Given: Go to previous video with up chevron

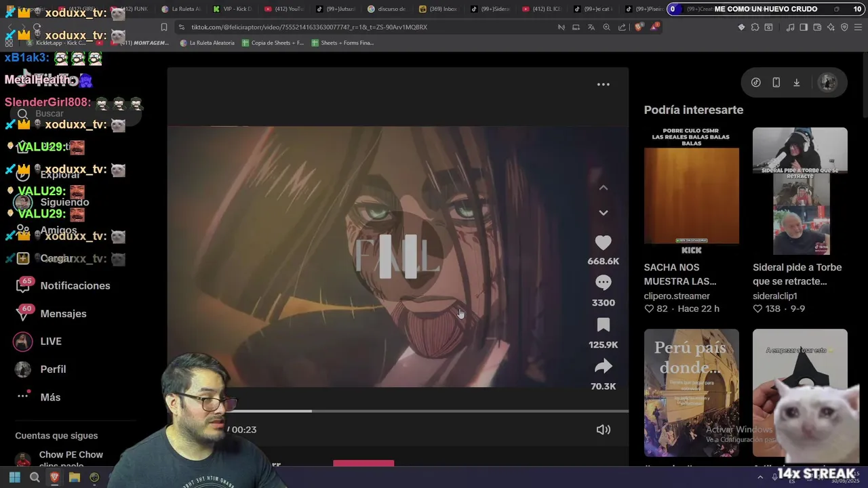Looking at the screenshot, I should point(603,188).
